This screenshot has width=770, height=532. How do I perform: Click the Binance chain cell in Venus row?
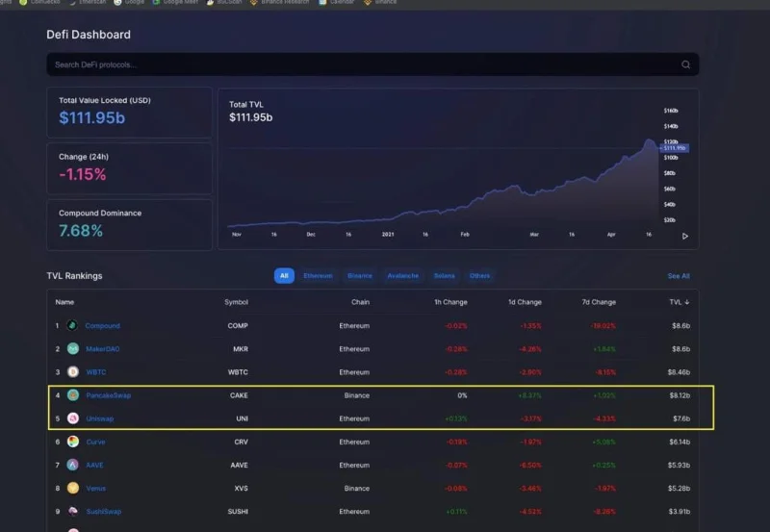pos(356,489)
